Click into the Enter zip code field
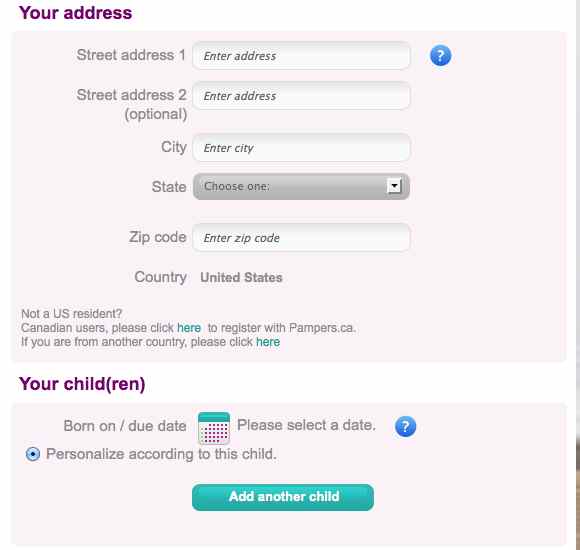 point(301,238)
